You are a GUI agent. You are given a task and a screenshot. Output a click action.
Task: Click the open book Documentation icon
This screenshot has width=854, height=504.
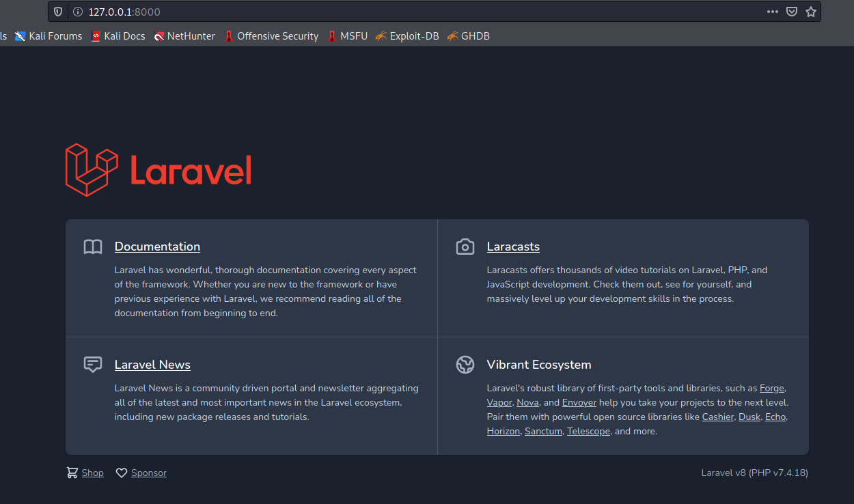(x=93, y=247)
